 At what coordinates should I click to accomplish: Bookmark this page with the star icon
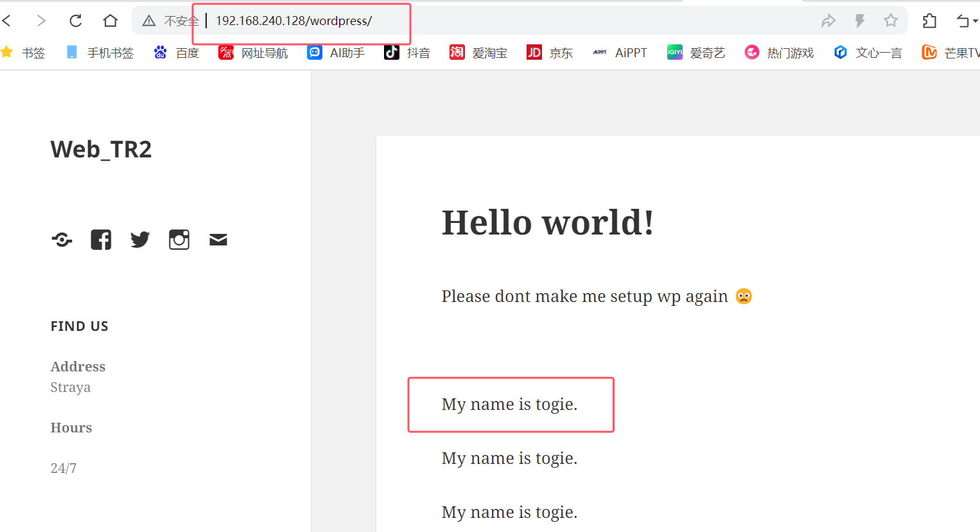click(891, 21)
